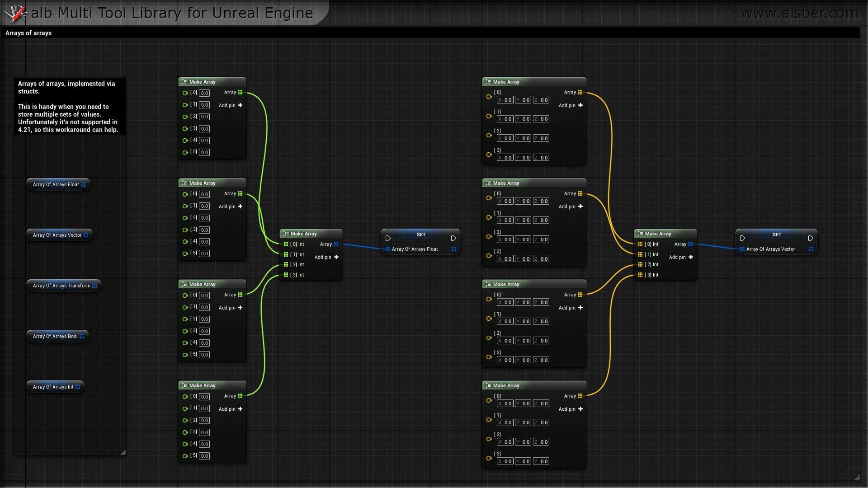This screenshot has width=868, height=488.
Task: Select the Arrays of arrays comment header bar
Action: tap(28, 33)
